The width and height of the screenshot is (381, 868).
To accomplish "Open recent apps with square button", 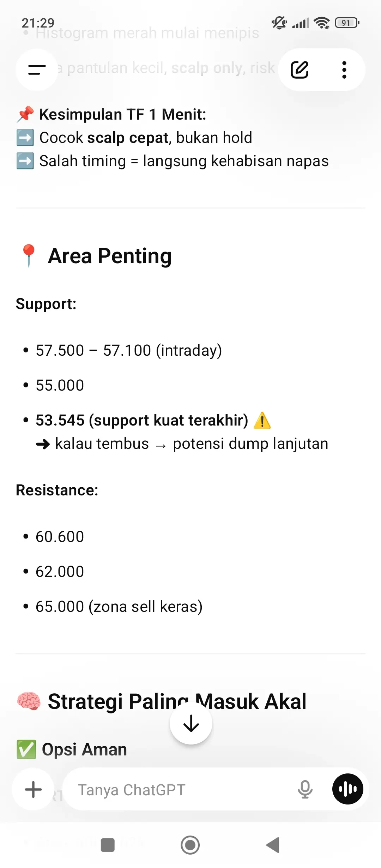I will [108, 845].
